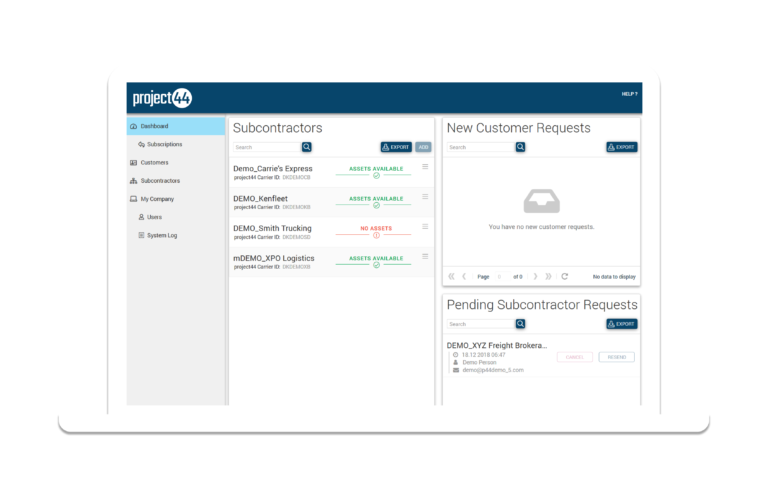Export the Pending Subcontractor Requests list

[x=622, y=324]
